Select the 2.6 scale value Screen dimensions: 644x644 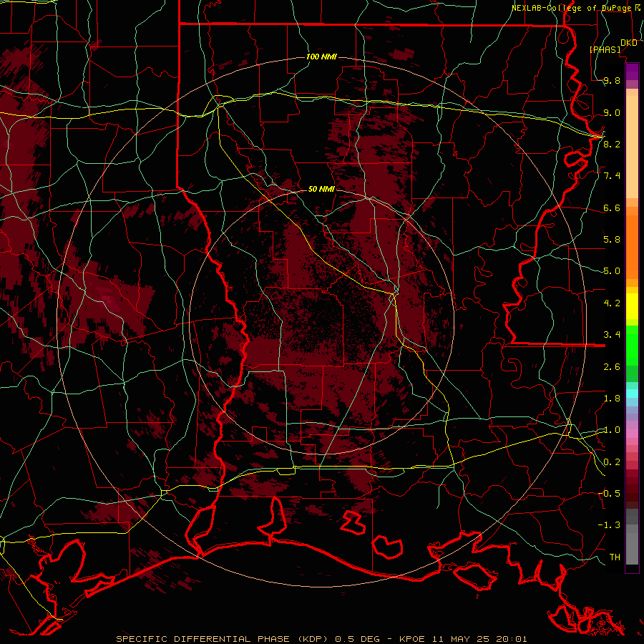[612, 367]
